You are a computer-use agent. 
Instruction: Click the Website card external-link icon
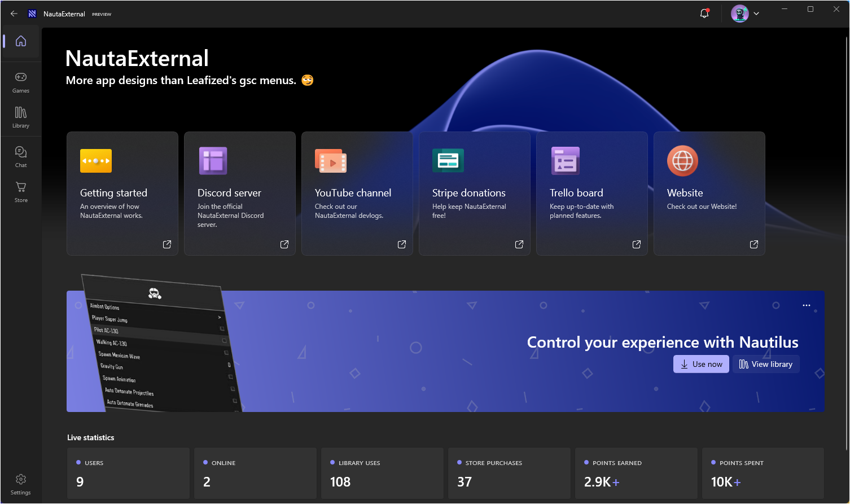754,244
